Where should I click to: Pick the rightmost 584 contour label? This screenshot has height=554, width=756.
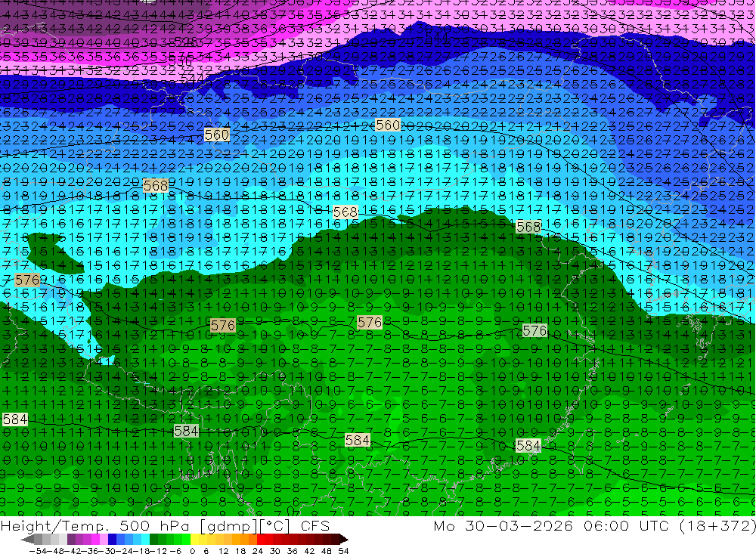[528, 446]
